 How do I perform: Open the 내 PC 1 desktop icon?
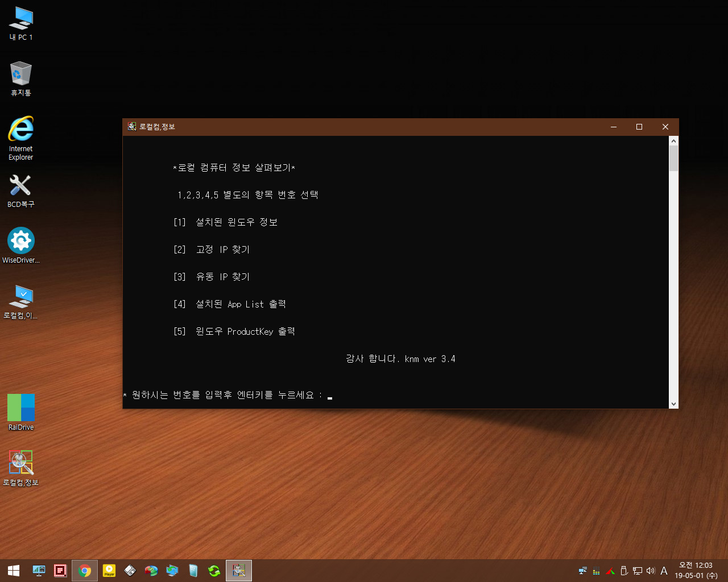pos(21,23)
